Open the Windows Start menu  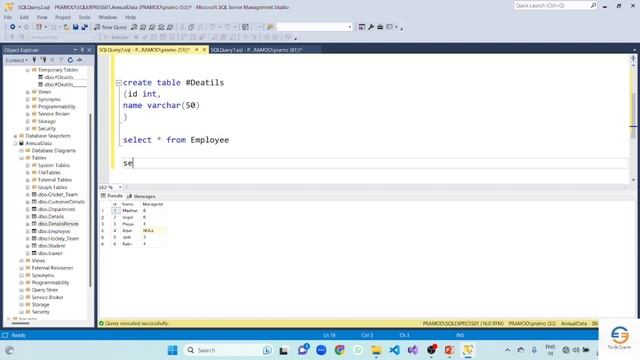pyautogui.click(x=173, y=350)
